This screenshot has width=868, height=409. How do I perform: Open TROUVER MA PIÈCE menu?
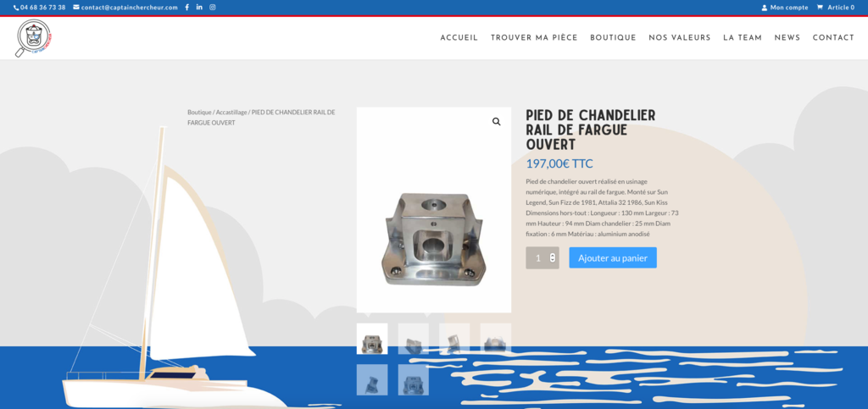tap(534, 37)
